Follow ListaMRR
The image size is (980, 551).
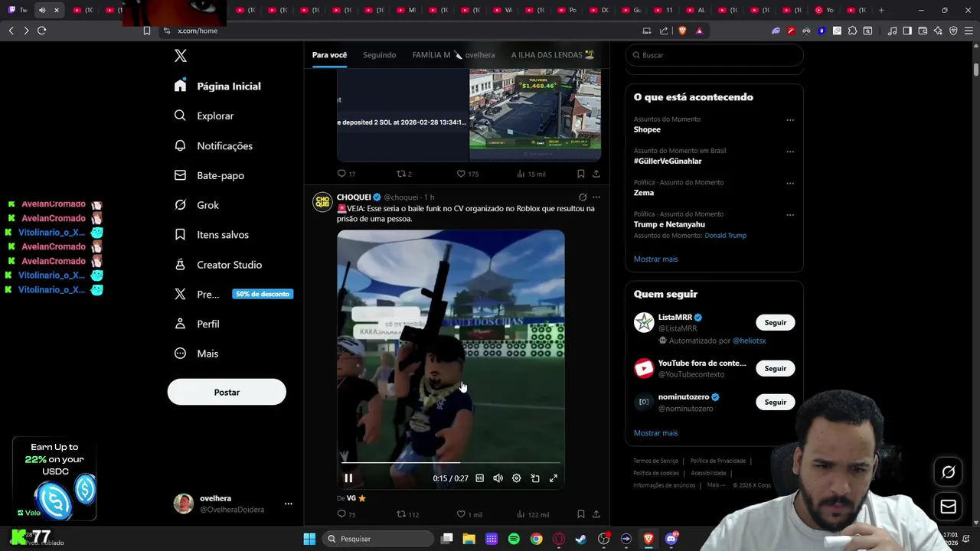coord(775,322)
